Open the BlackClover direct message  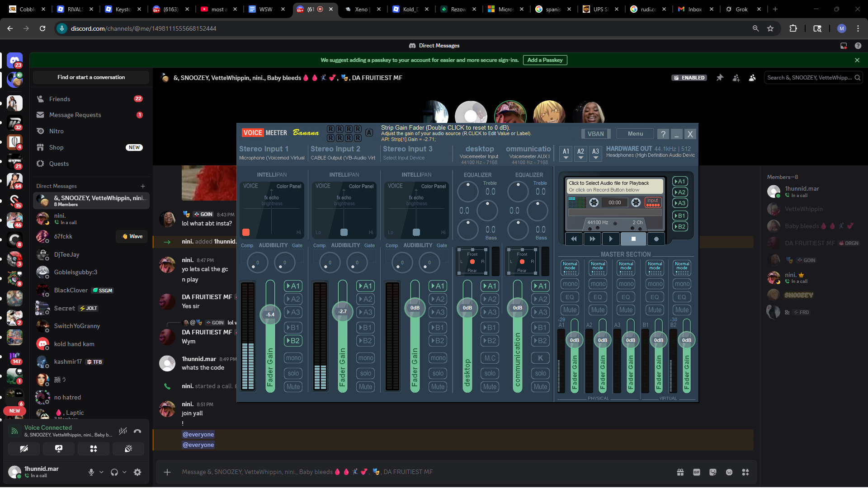(x=91, y=291)
